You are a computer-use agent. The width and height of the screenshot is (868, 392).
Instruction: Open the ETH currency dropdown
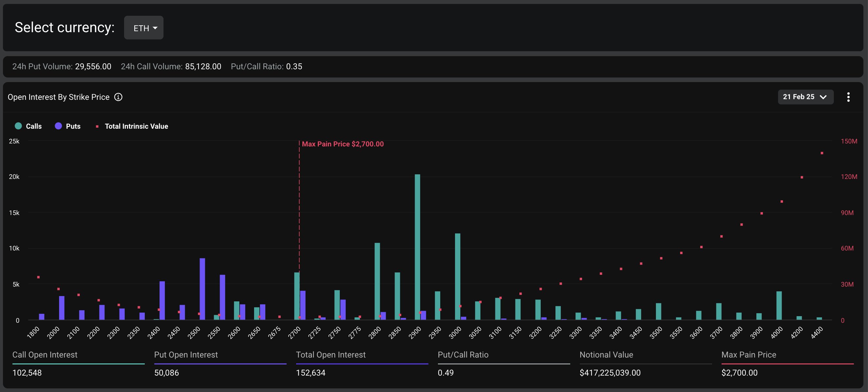pyautogui.click(x=143, y=28)
